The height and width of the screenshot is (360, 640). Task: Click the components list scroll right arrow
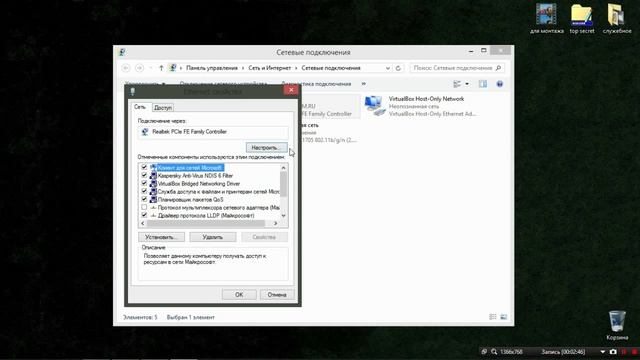point(276,223)
